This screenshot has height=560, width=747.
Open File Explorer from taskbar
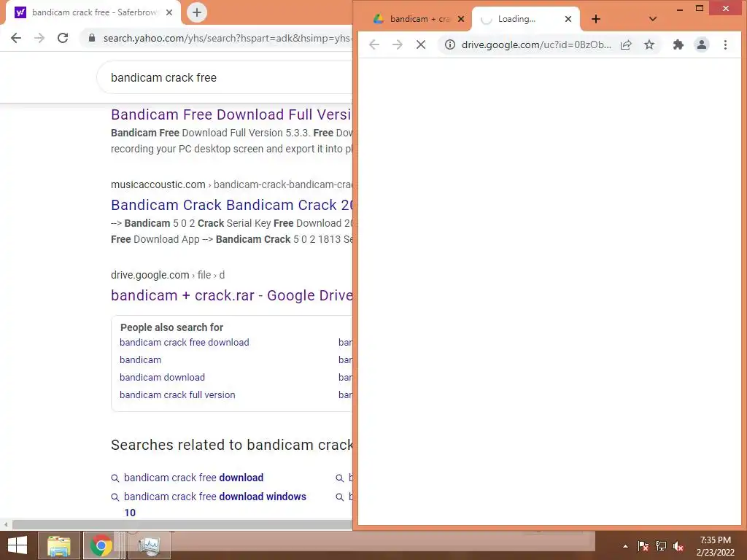pos(59,545)
